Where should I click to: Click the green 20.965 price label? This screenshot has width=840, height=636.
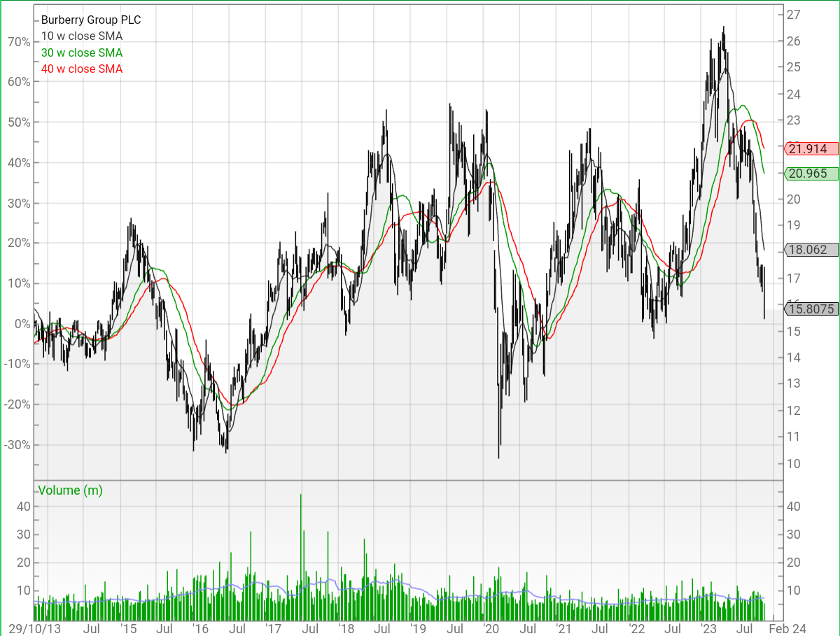808,174
